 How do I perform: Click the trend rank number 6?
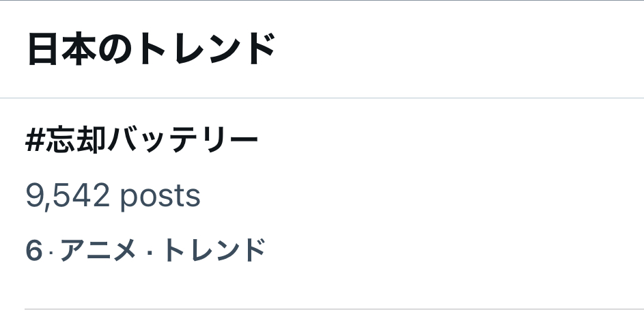point(34,251)
